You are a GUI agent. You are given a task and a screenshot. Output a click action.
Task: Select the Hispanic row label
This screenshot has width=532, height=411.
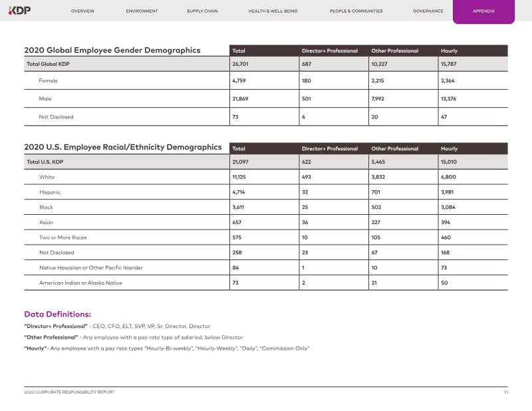(x=50, y=192)
